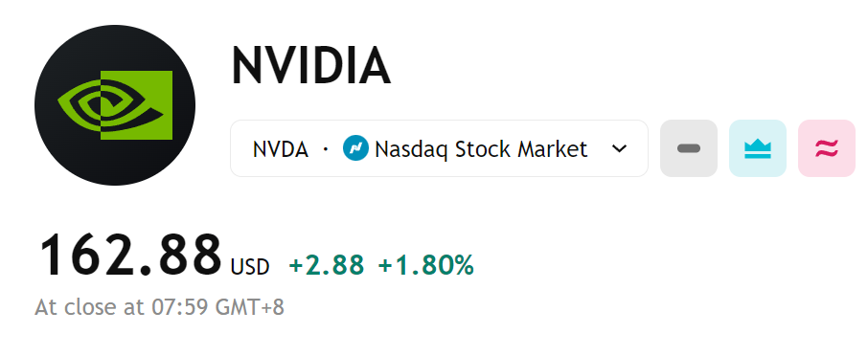Screen dimensions: 868x356
Task: Click the +1.80% percent change value
Action: [425, 265]
